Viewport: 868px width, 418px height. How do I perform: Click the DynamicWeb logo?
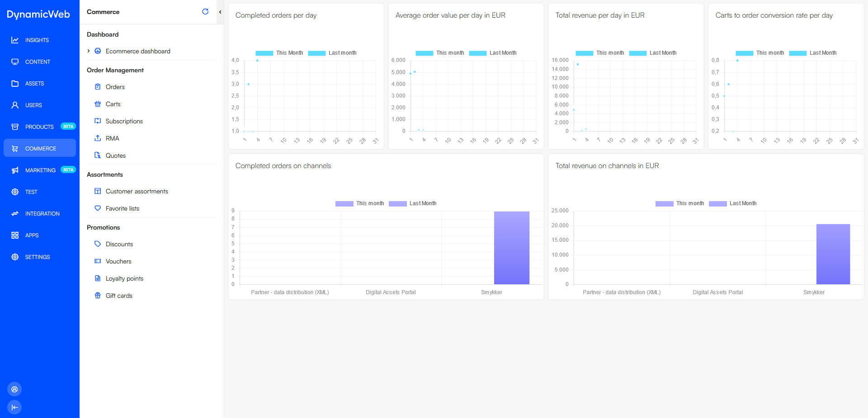38,14
